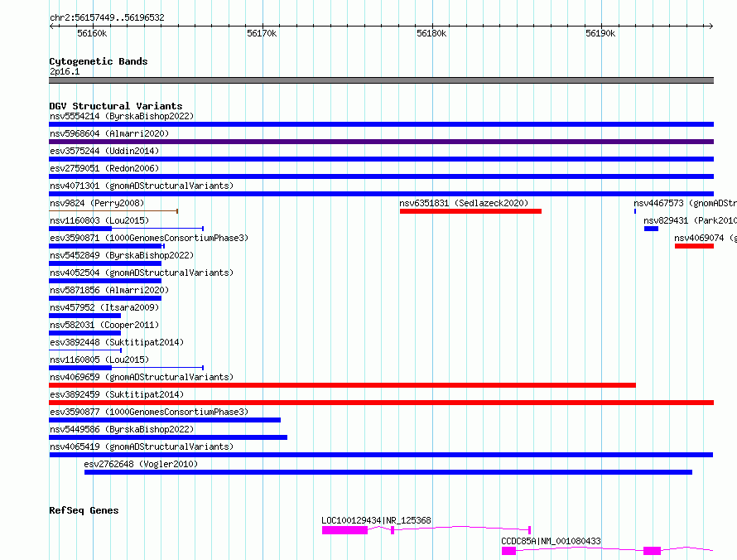Click the 56190k ruler position label
The height and width of the screenshot is (560, 737).
tap(600, 33)
